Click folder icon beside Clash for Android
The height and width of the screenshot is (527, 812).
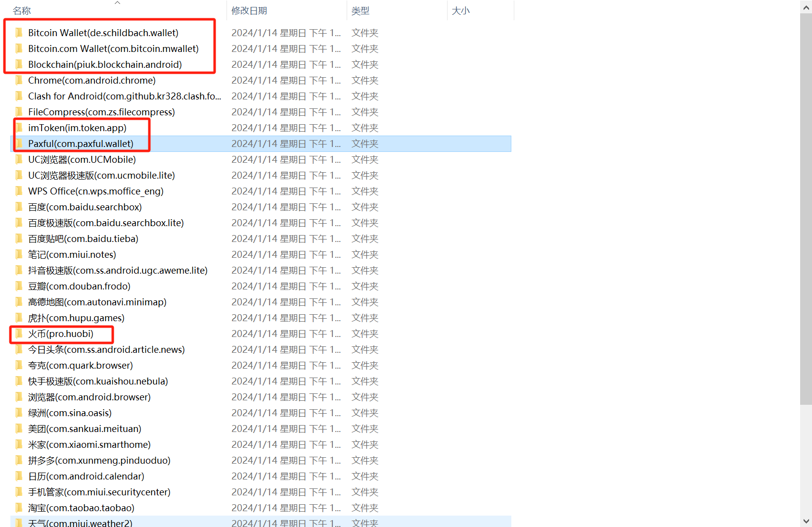click(x=19, y=96)
